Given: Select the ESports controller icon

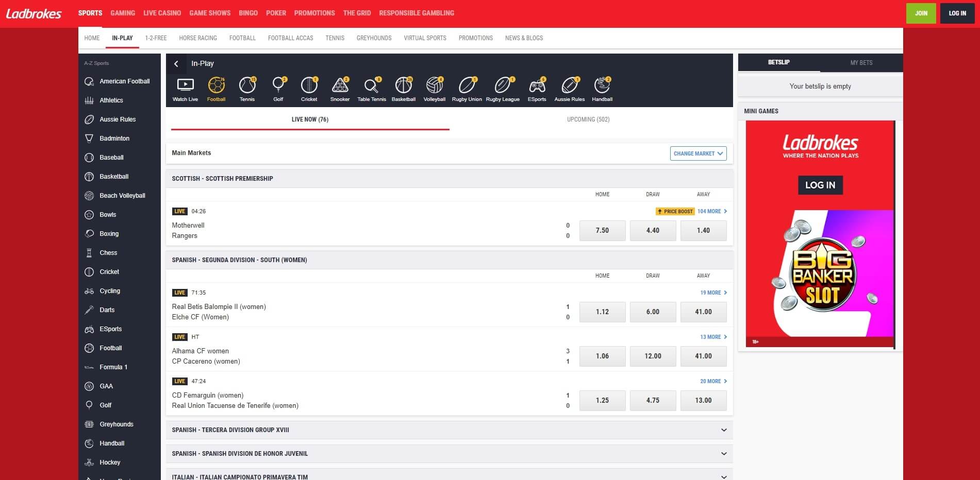Looking at the screenshot, I should [x=537, y=87].
